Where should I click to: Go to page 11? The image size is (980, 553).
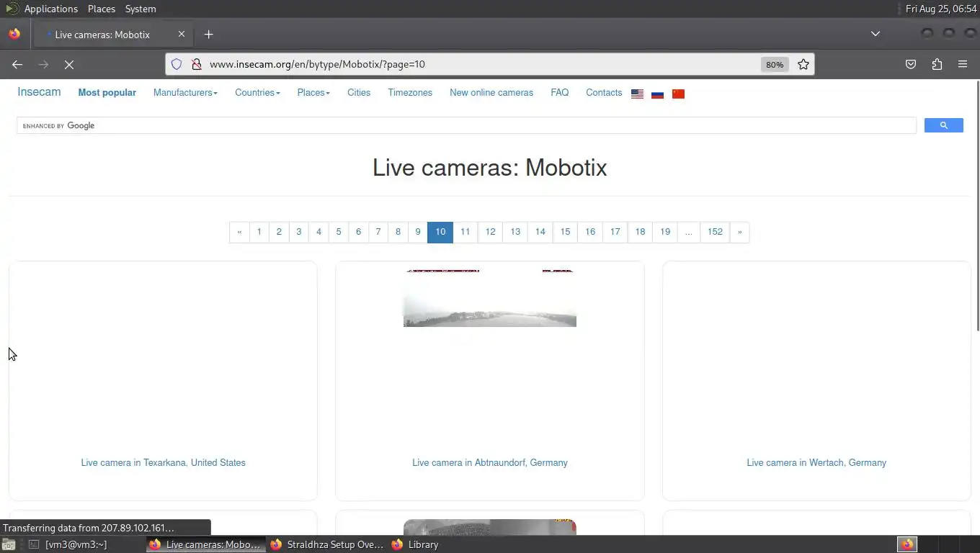(465, 232)
